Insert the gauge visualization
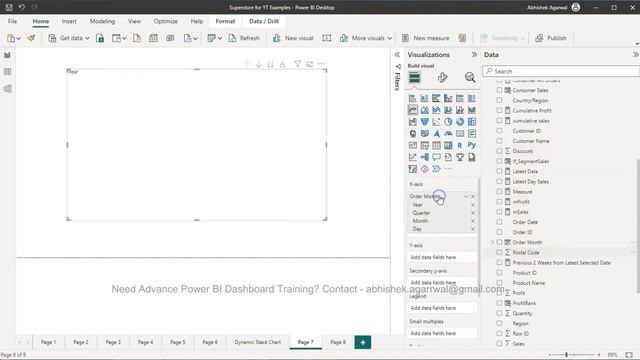 448,133
